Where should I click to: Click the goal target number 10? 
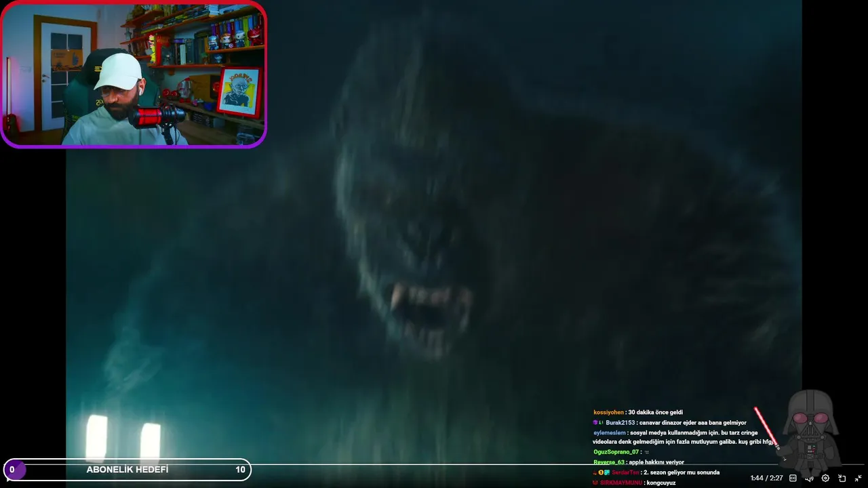click(x=240, y=470)
